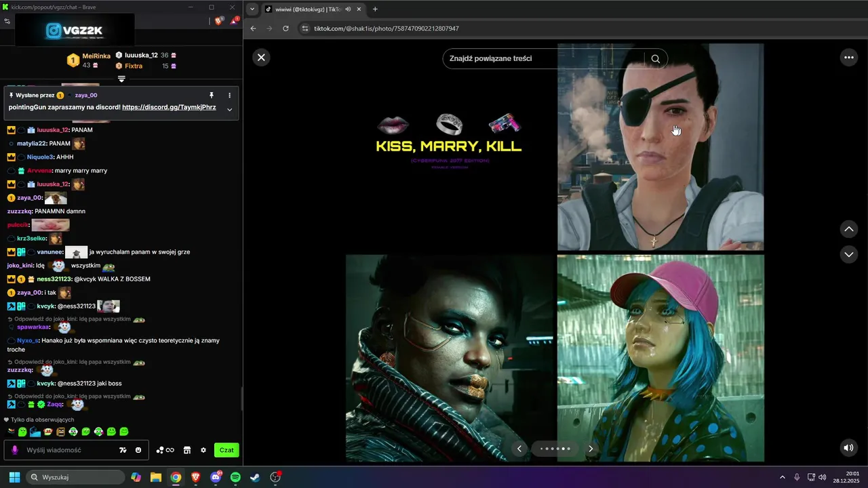Open pinned message three-dots menu
The width and height of the screenshot is (868, 488).
click(x=230, y=96)
